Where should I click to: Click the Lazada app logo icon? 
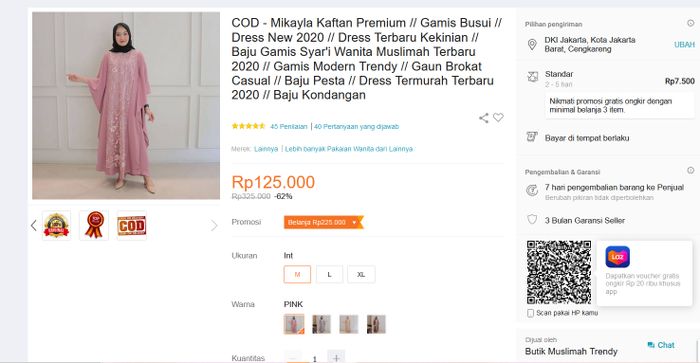617,257
